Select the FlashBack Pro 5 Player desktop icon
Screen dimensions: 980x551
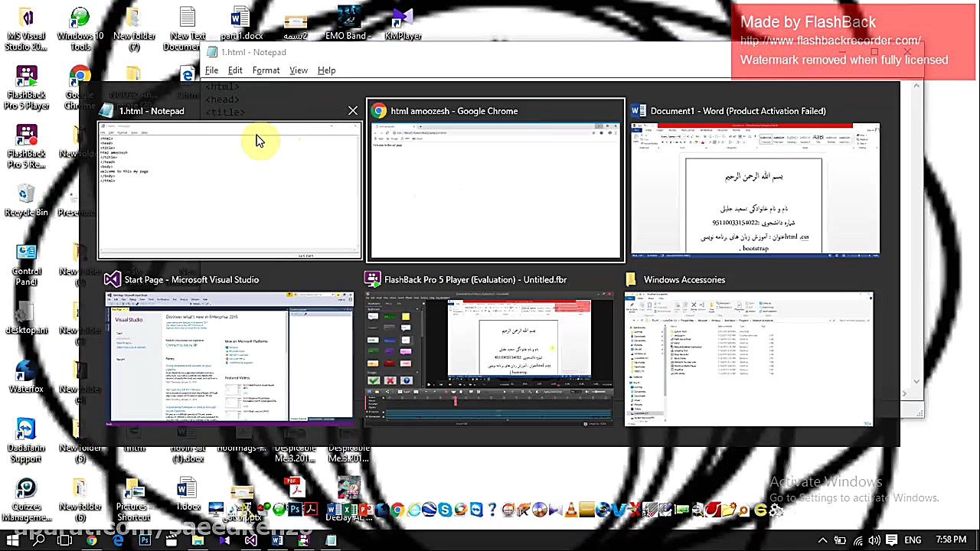click(x=27, y=88)
